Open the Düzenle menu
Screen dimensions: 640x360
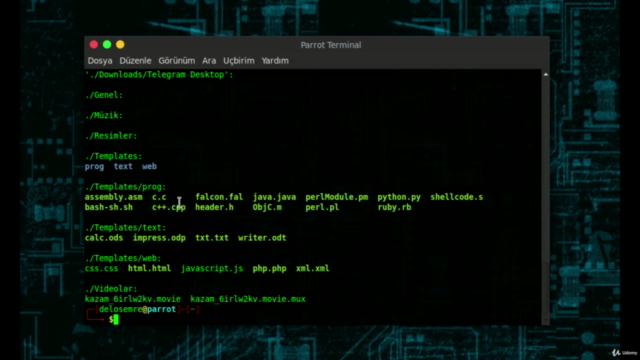pos(136,61)
